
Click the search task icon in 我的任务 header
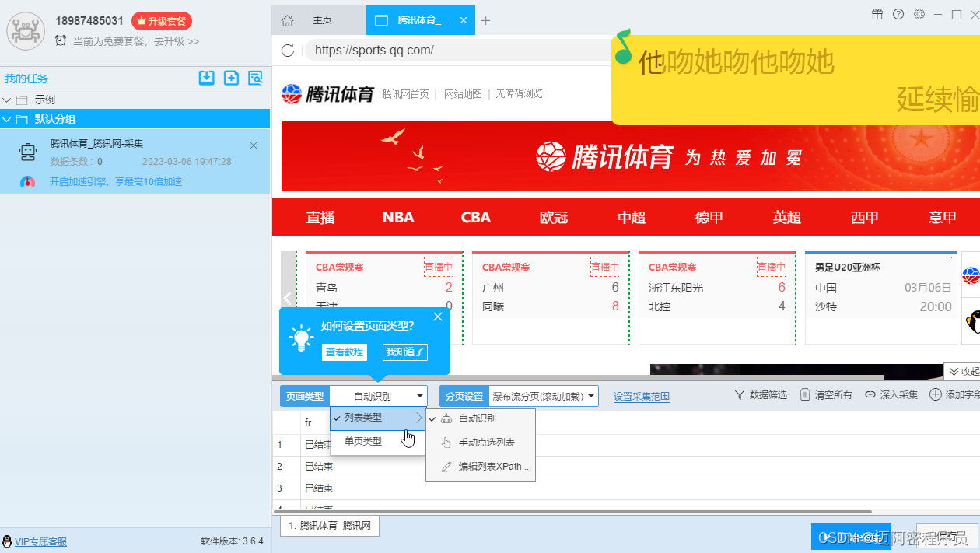pos(255,77)
